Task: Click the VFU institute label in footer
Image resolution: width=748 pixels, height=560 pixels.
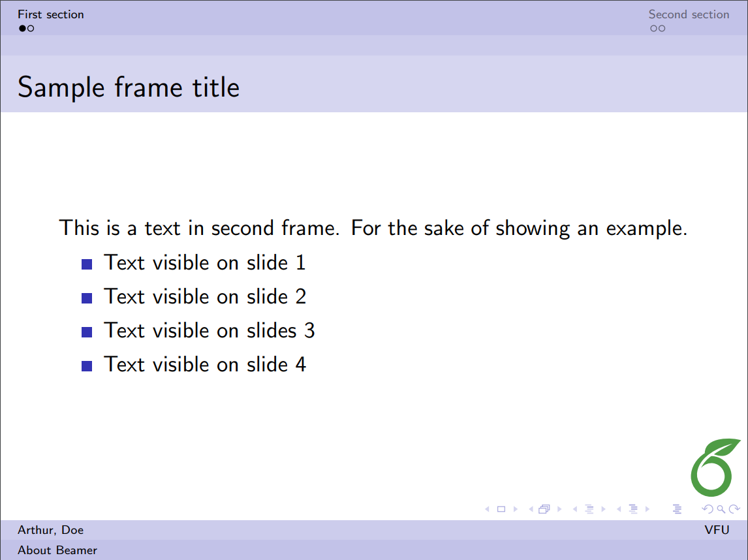Action: point(717,530)
